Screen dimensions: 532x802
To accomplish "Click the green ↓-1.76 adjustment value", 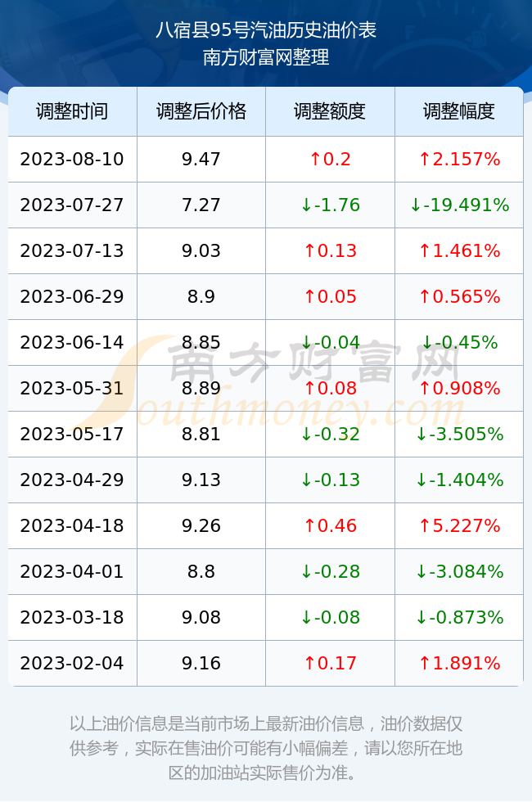I will [x=330, y=205].
